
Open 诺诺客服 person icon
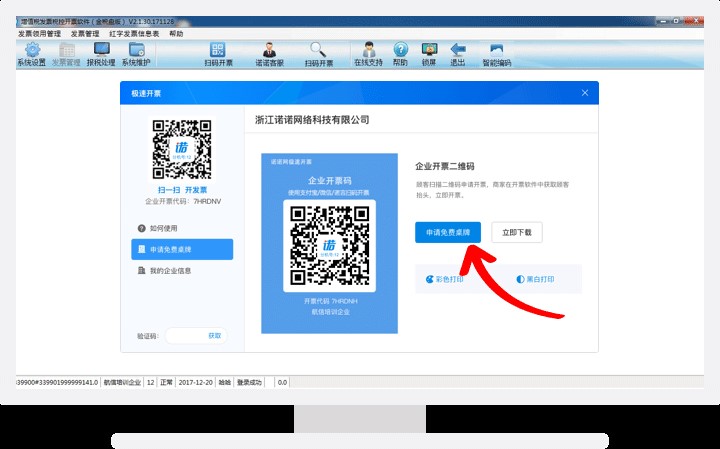point(269,50)
